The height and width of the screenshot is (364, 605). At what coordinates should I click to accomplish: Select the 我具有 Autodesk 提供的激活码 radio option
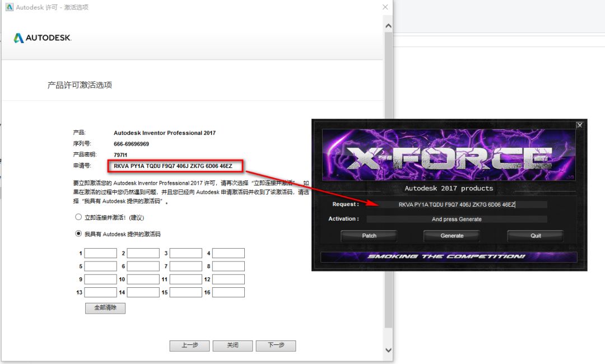[78, 234]
